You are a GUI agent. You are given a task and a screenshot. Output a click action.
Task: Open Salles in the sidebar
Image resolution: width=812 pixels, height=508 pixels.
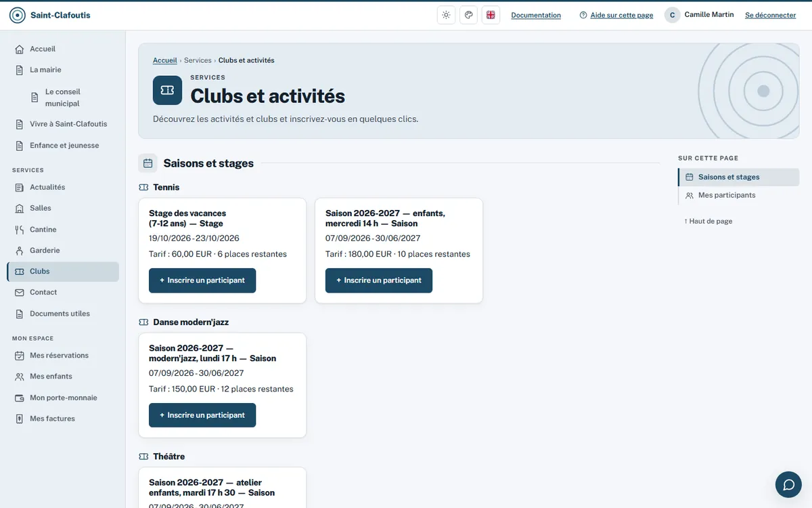(63, 208)
